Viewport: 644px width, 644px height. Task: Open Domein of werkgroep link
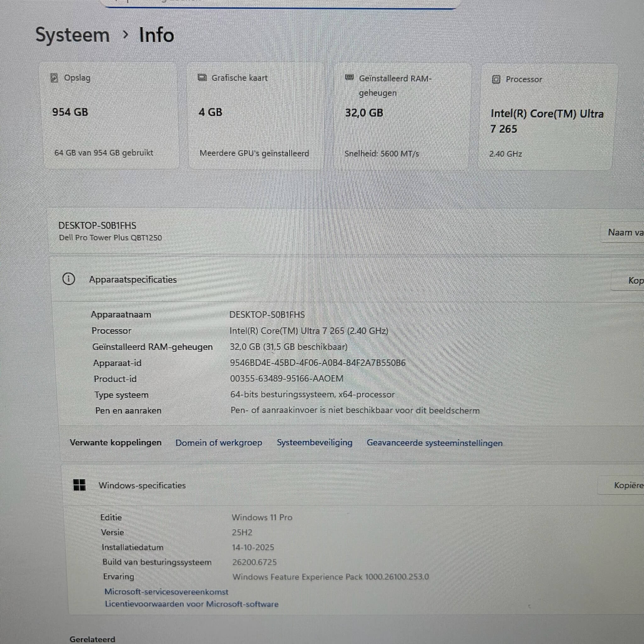pyautogui.click(x=219, y=443)
